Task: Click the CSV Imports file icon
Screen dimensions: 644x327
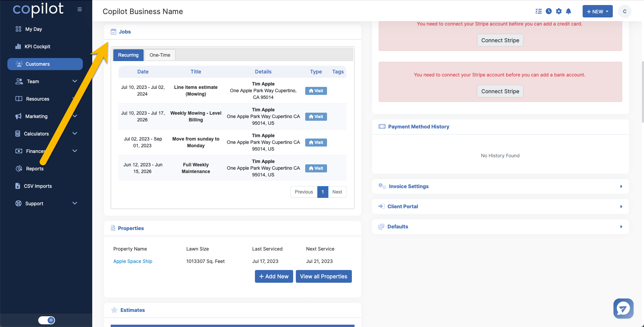Action: click(x=18, y=186)
